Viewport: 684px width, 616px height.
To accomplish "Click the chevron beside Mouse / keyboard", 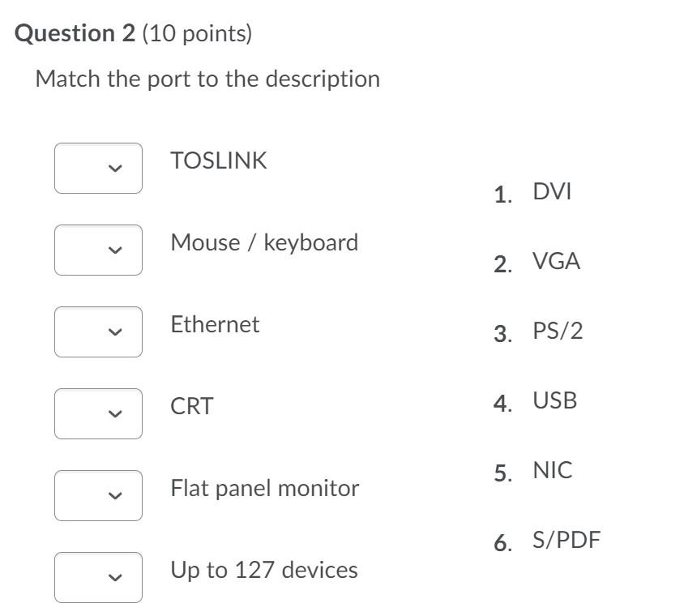I will [x=114, y=250].
